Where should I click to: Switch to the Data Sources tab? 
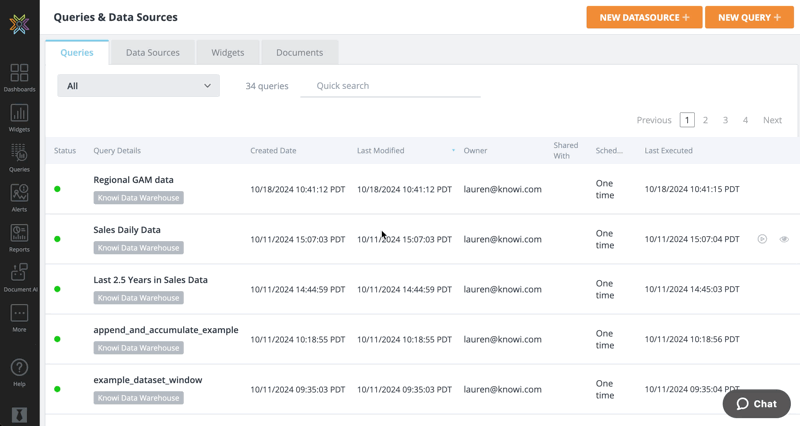[153, 53]
